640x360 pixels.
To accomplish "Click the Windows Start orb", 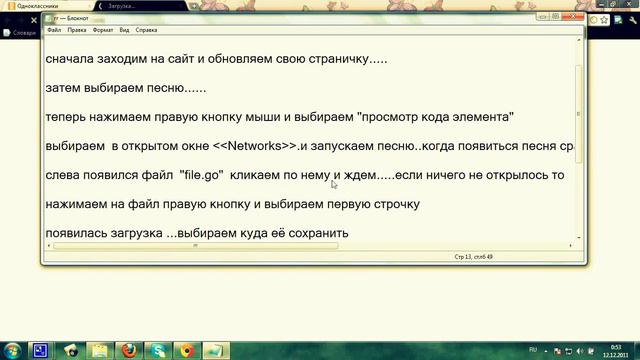I will pos(12,351).
